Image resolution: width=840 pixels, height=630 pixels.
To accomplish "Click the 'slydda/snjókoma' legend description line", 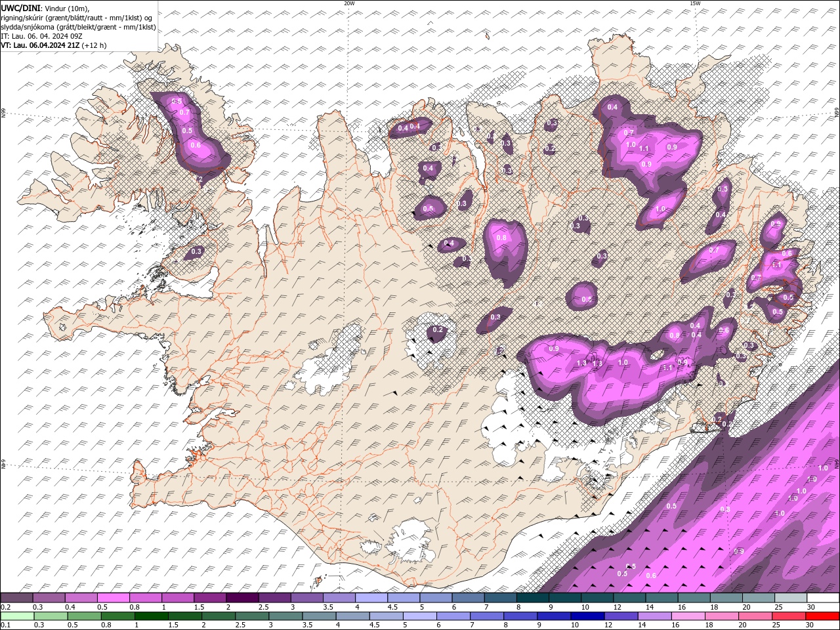I will point(79,27).
